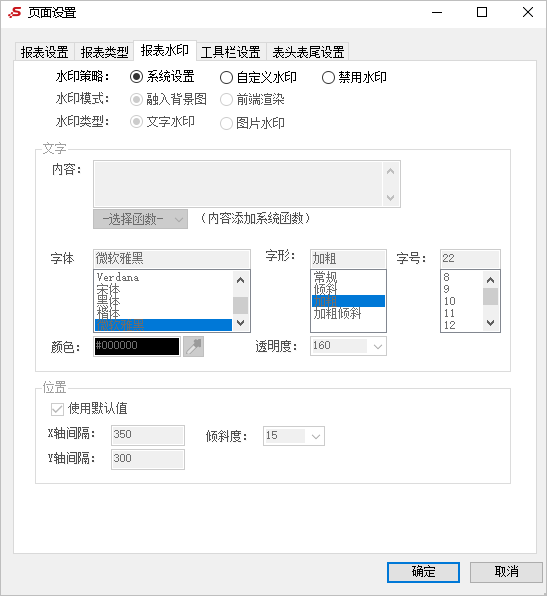
Task: Click the font size list up arrow
Action: [x=490, y=281]
